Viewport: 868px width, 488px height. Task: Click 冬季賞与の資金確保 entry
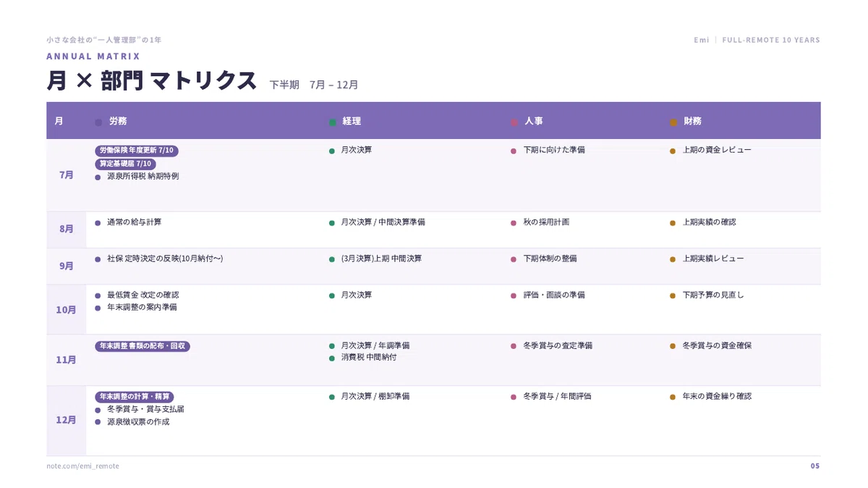click(x=717, y=346)
